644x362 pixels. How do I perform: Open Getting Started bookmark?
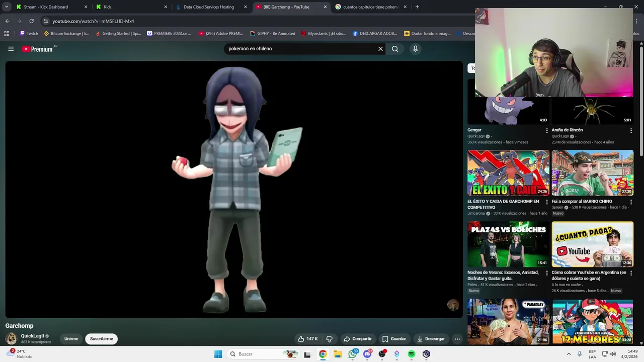click(118, 34)
